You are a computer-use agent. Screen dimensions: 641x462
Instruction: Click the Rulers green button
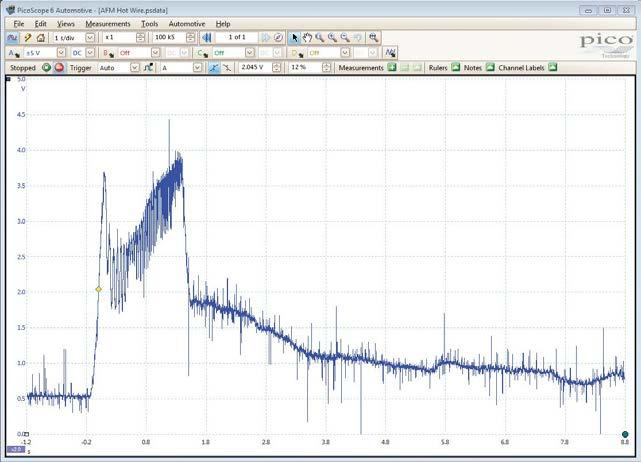(455, 67)
